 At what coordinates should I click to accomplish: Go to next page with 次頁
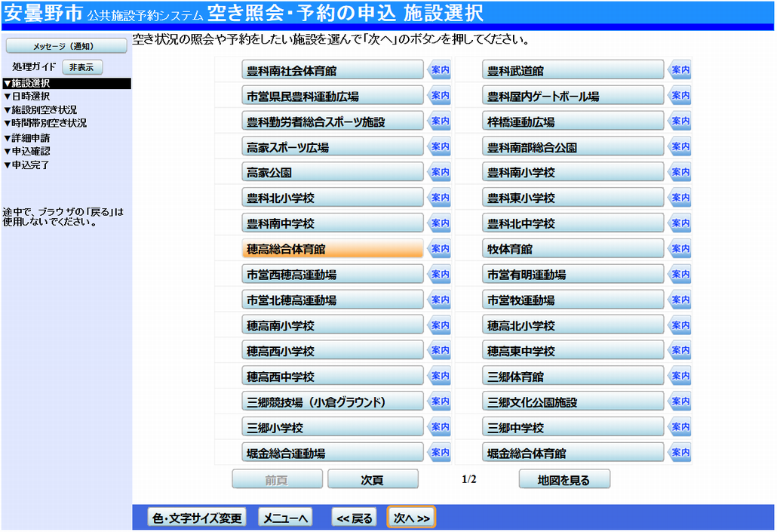coord(373,479)
